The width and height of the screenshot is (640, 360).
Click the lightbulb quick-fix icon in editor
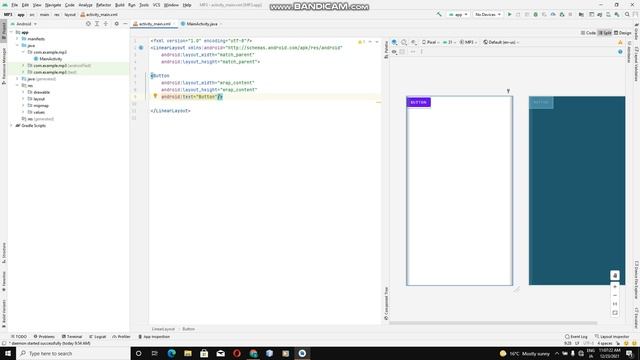pyautogui.click(x=155, y=96)
